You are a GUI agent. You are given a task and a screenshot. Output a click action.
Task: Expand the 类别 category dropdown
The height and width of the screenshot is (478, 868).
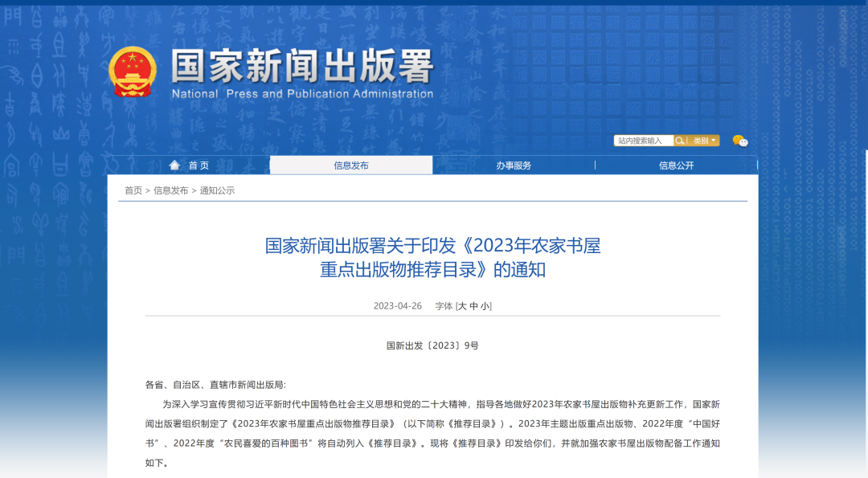click(704, 141)
